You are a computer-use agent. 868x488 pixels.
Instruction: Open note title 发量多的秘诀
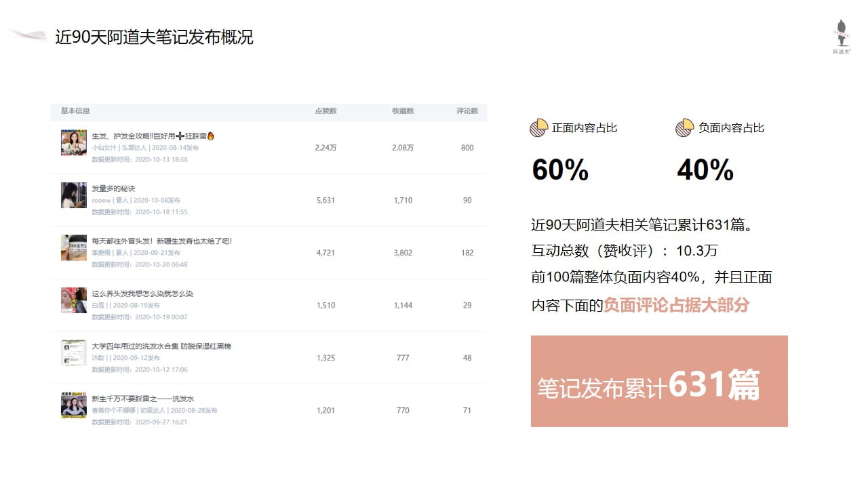pyautogui.click(x=114, y=188)
